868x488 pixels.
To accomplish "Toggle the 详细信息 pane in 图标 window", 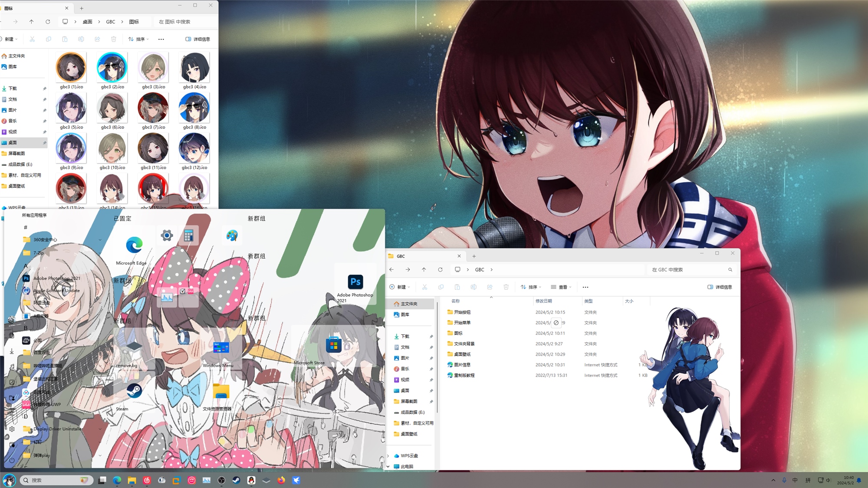I will 197,39.
